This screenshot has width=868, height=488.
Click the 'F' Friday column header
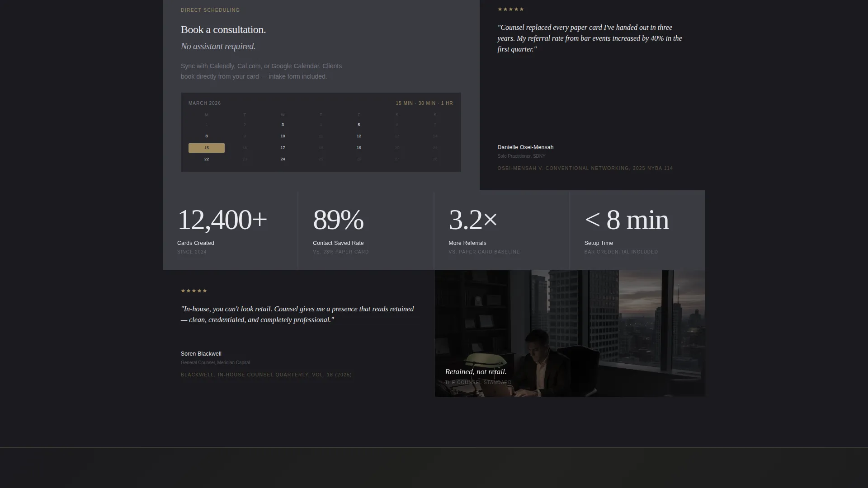(x=359, y=115)
